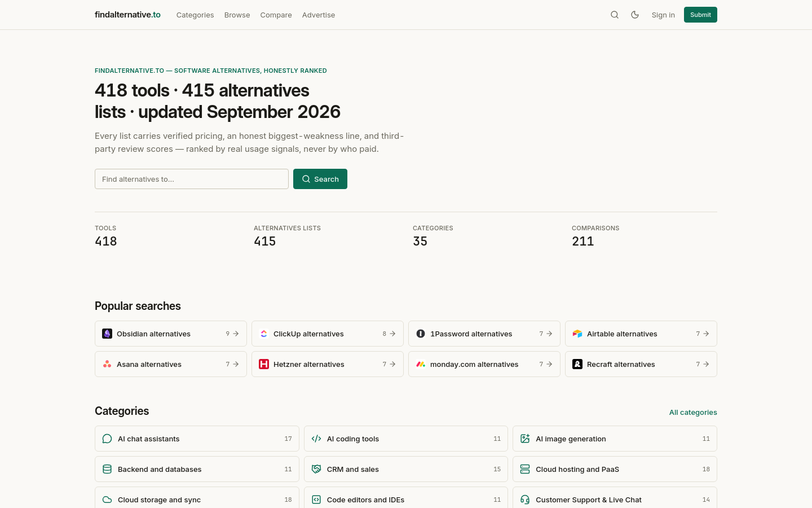Open AI image generation category
The image size is (812, 508).
[x=615, y=439]
